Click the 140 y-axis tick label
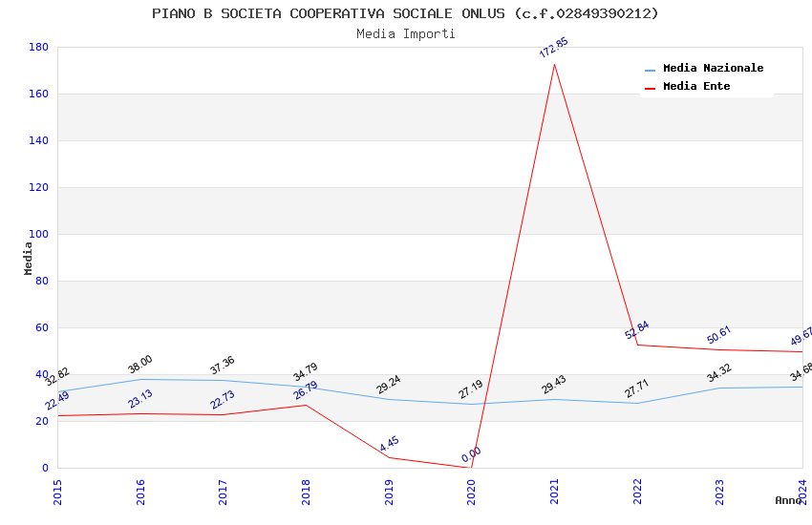Screen dimensions: 812x525 click(x=38, y=140)
